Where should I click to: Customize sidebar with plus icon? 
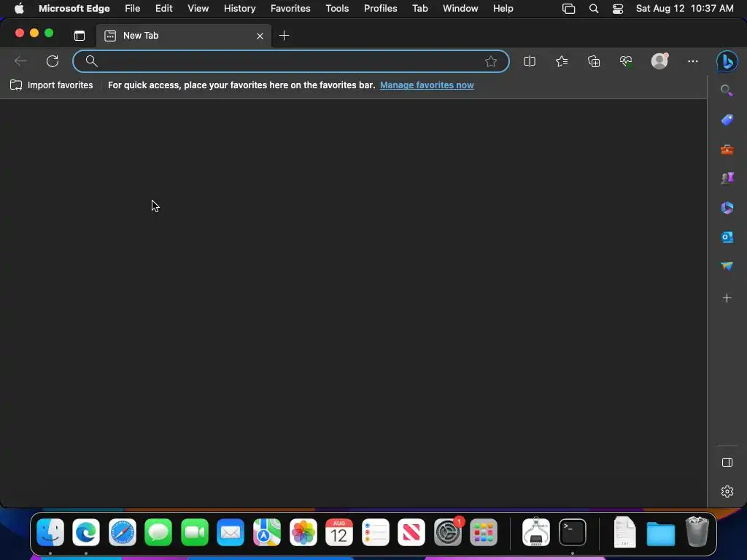[x=727, y=298]
